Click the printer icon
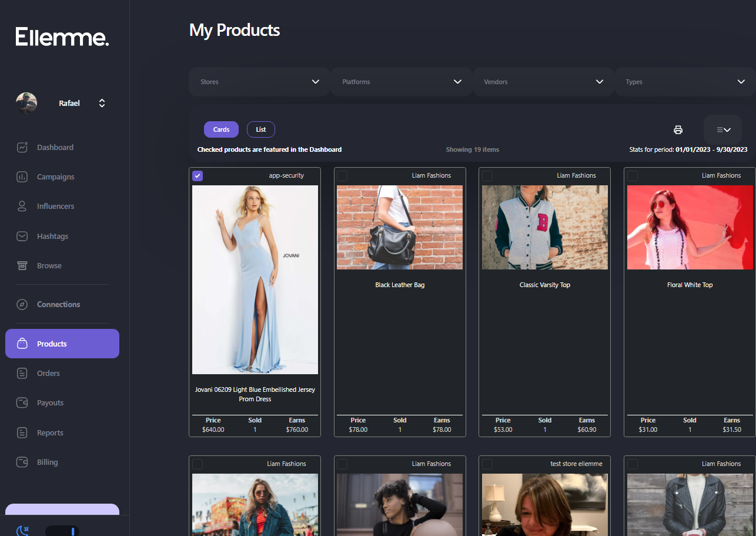 tap(678, 130)
